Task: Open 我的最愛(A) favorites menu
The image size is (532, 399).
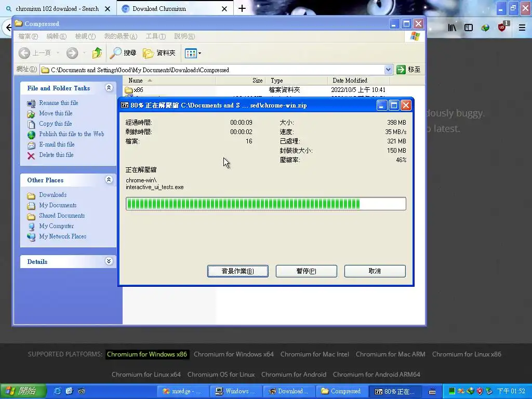Action: [121, 36]
